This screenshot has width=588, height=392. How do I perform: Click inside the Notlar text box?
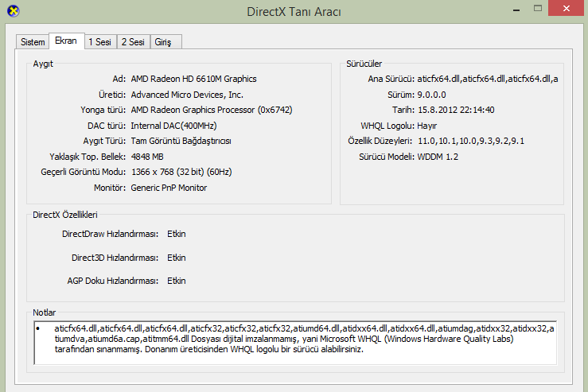pyautogui.click(x=295, y=343)
